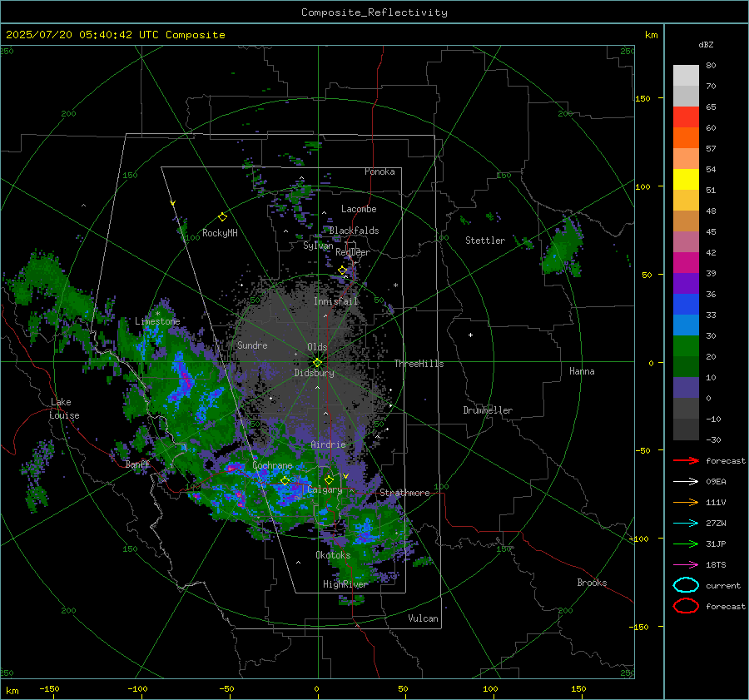
Task: Click the magenta 18TS arrow symbol
Action: click(686, 565)
